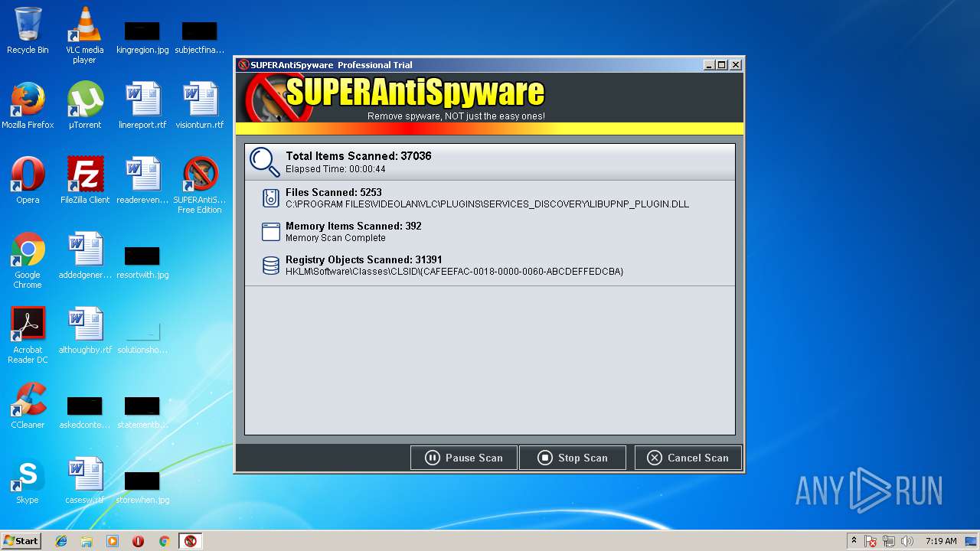The image size is (980, 551).
Task: Open Action Center flag tray icon
Action: pyautogui.click(x=871, y=541)
